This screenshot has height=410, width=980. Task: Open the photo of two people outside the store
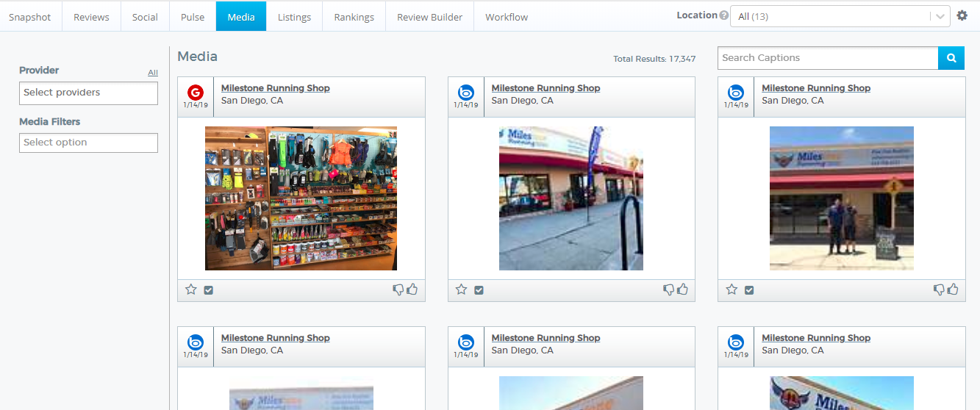click(842, 198)
